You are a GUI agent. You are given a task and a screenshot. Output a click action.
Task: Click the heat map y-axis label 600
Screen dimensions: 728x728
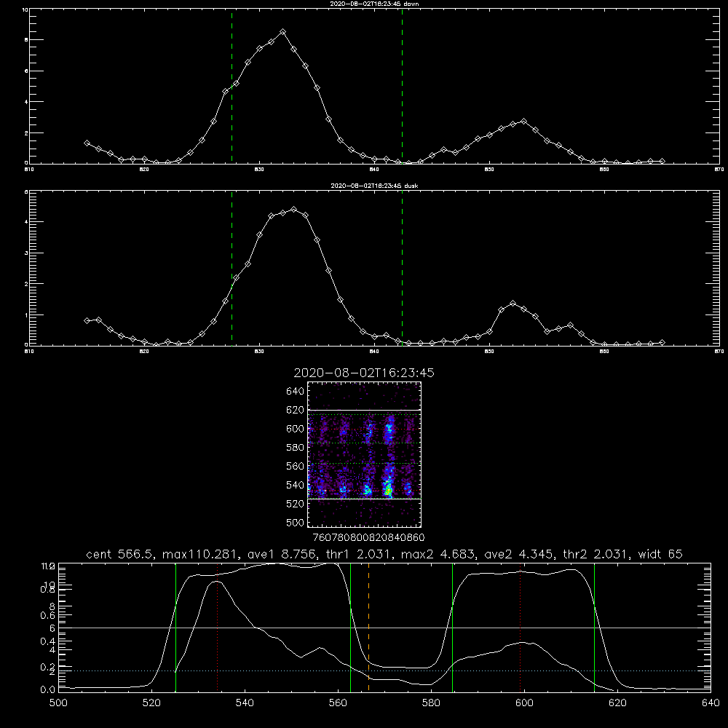(295, 429)
